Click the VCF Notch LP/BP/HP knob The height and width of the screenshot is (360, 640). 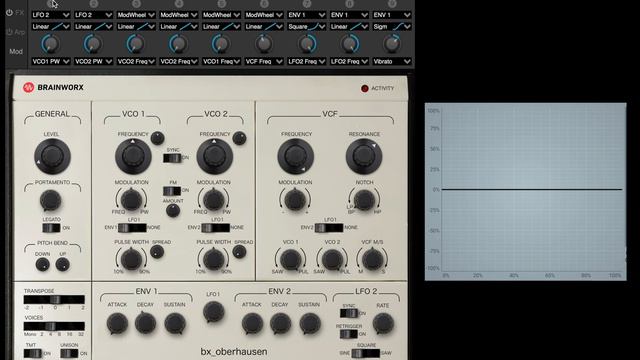click(364, 200)
